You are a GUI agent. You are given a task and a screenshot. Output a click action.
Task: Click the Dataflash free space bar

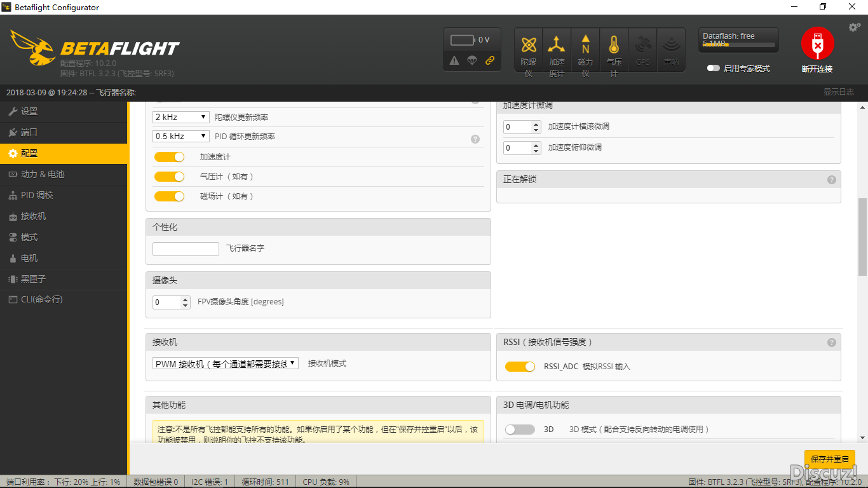point(739,45)
